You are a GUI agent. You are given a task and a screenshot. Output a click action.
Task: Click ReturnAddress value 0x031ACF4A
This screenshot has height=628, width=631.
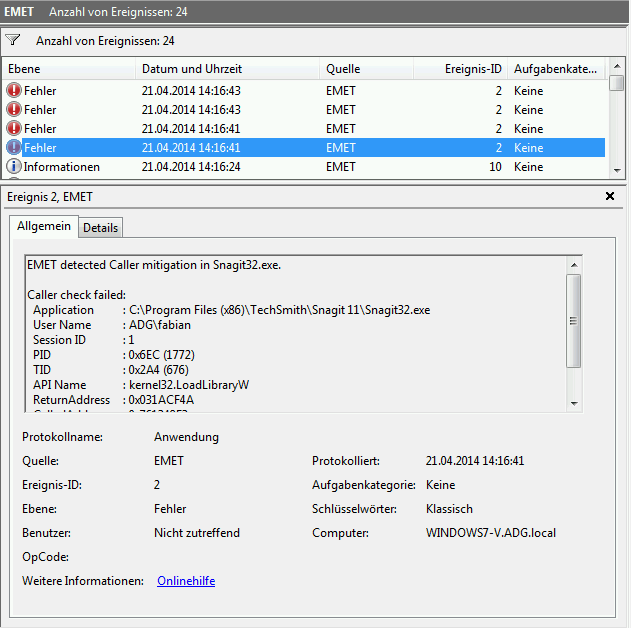point(161,399)
